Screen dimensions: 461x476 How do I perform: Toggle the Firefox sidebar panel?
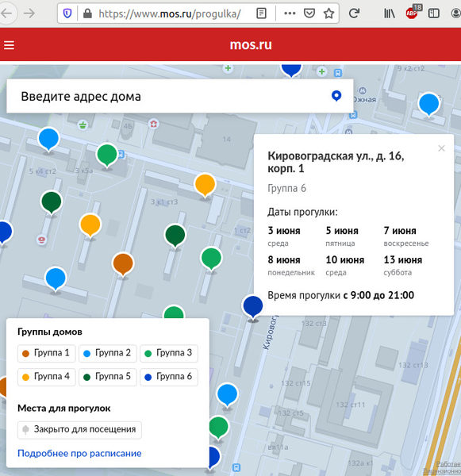434,13
